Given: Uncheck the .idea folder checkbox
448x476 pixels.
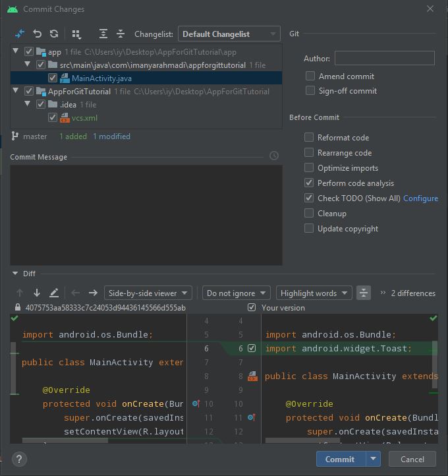Looking at the screenshot, I should (x=41, y=104).
